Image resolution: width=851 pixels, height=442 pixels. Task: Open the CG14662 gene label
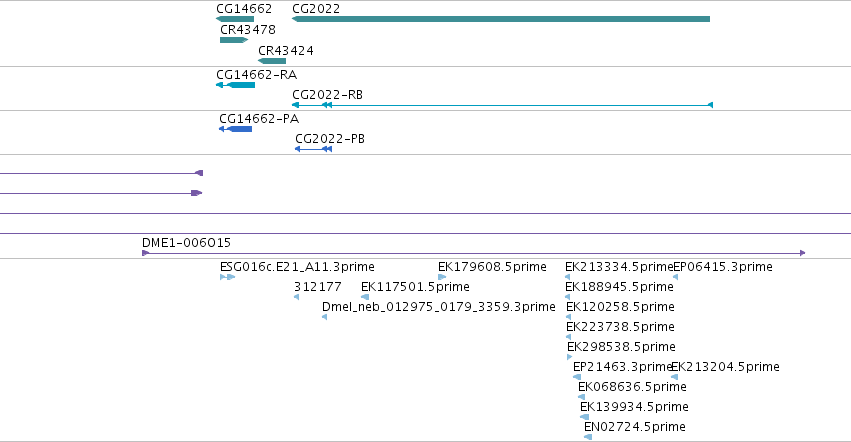(x=244, y=9)
